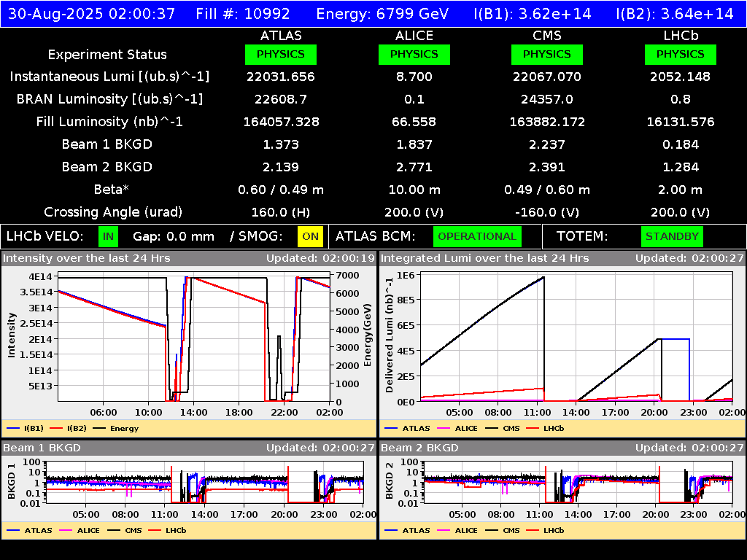Click the CMS PHYSICS status indicator
The width and height of the screenshot is (747, 560).
(547, 54)
